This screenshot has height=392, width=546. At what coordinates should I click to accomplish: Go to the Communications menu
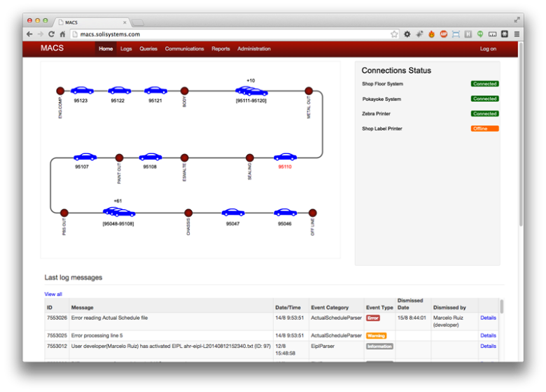(184, 49)
